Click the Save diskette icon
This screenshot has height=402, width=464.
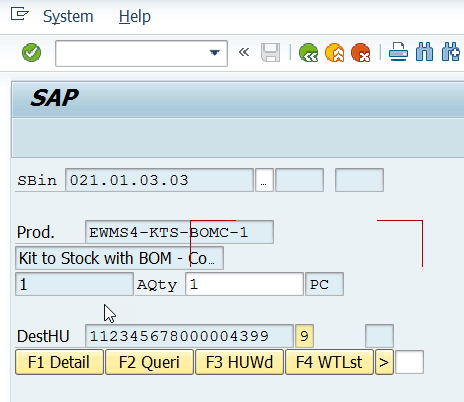click(270, 53)
